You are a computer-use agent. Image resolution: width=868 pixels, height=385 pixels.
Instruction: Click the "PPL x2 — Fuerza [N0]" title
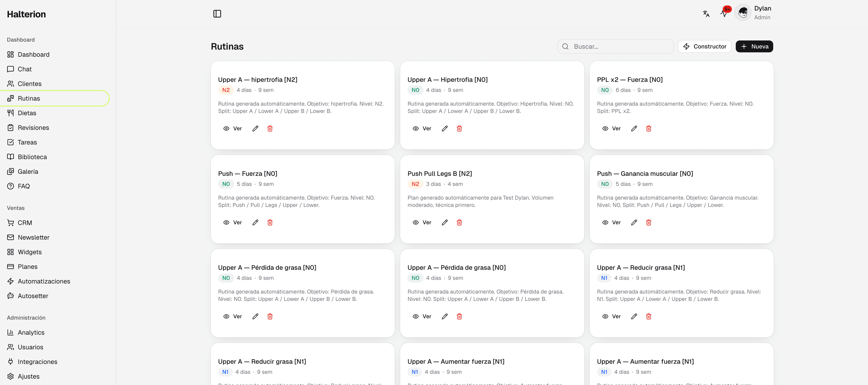click(630, 80)
